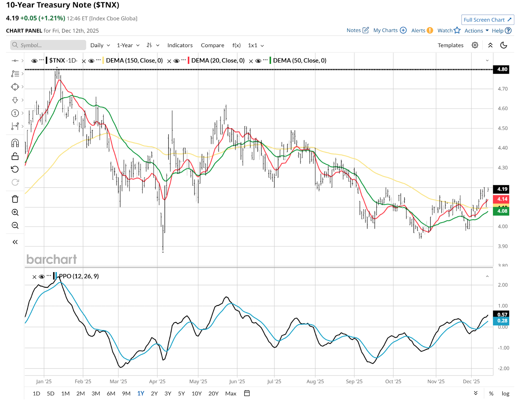Open the Daily frequency dropdown
The height and width of the screenshot is (402, 532).
[100, 45]
